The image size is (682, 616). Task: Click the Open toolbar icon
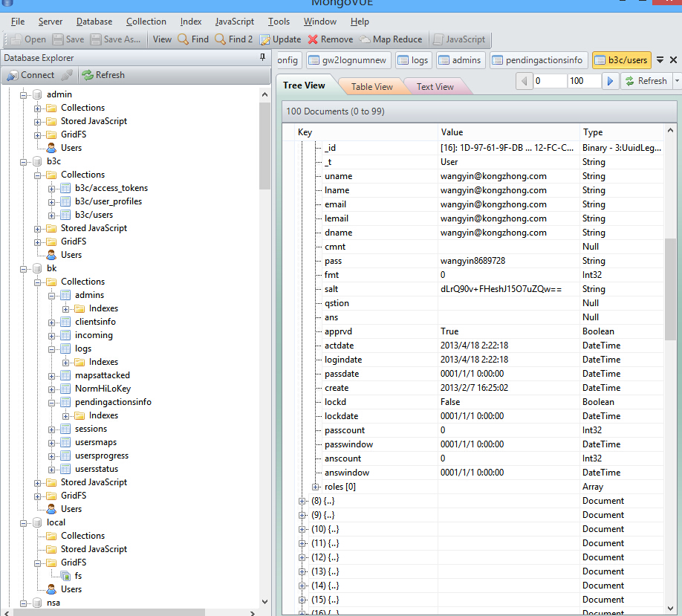pos(16,39)
